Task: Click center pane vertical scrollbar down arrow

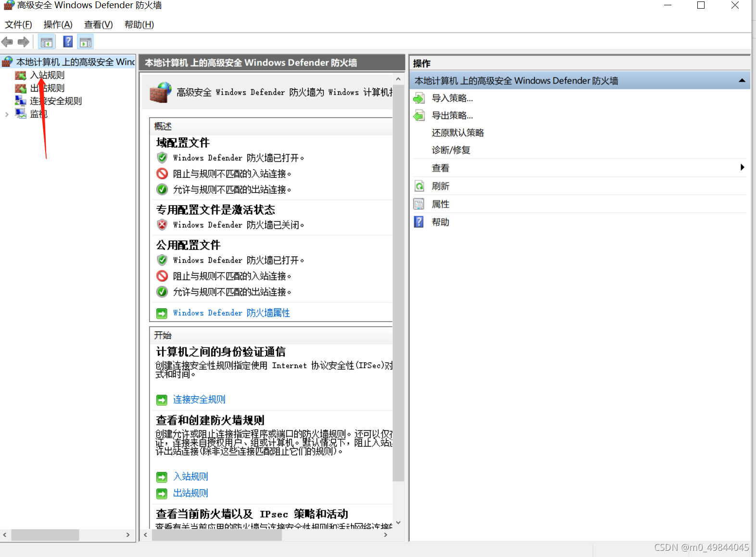Action: [x=398, y=522]
